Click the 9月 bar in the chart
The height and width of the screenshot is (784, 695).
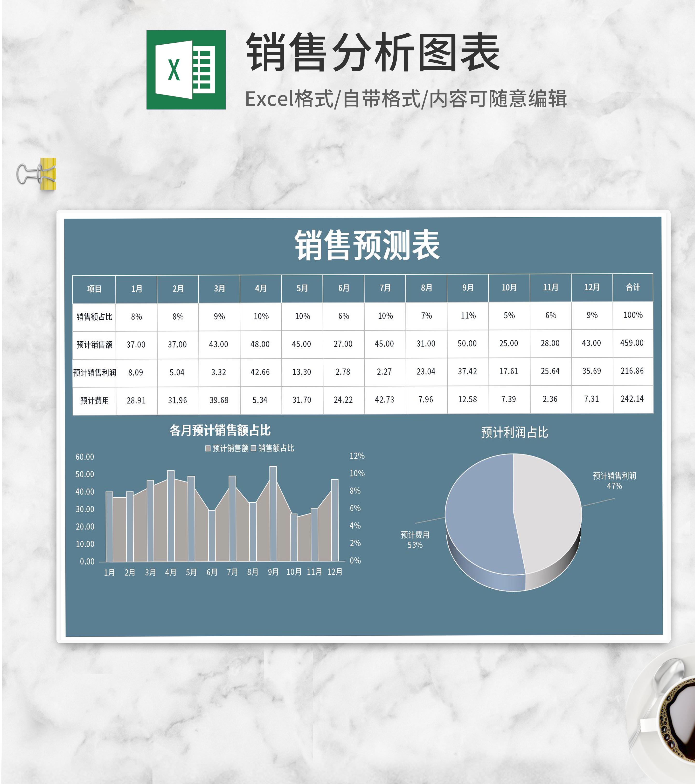pos(273,514)
